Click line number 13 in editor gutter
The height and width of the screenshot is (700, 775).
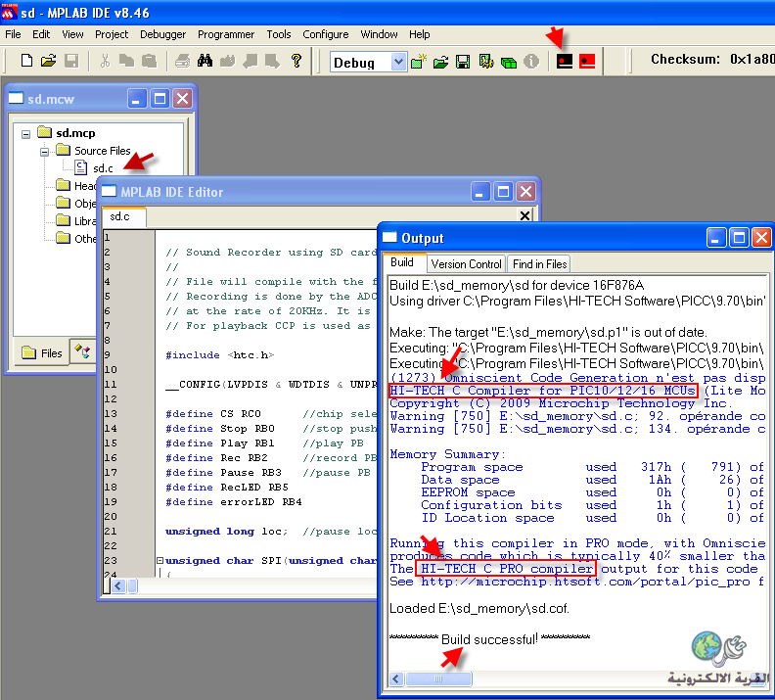tap(111, 414)
